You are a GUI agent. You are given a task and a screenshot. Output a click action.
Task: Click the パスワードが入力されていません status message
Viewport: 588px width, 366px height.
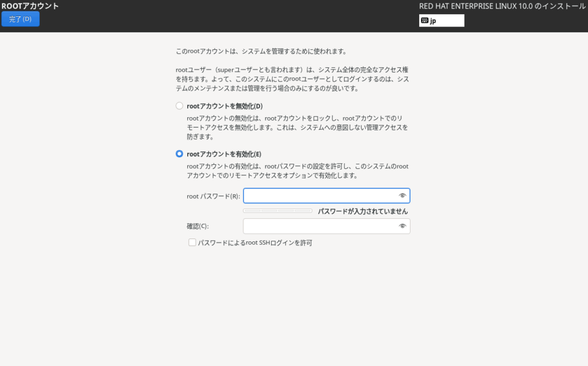(363, 211)
